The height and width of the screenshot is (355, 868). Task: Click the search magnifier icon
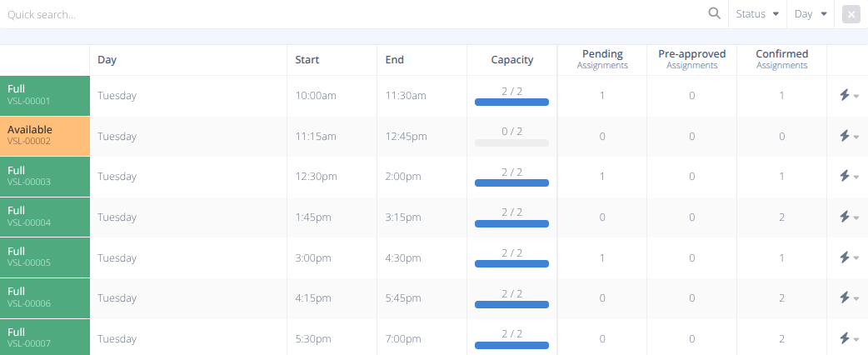click(x=714, y=14)
